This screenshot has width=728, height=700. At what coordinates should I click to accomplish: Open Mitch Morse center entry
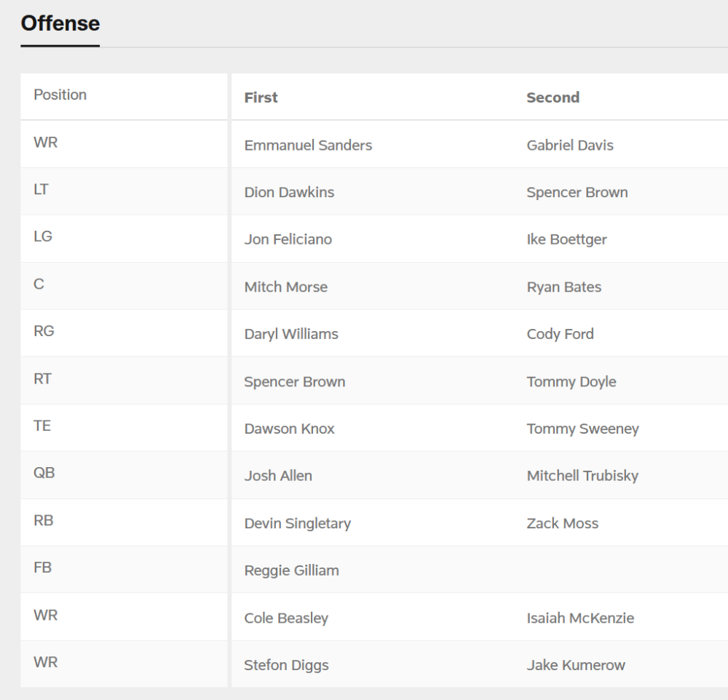[285, 287]
